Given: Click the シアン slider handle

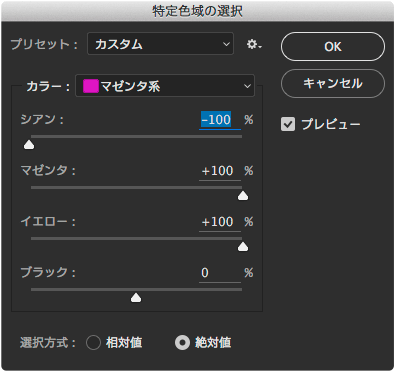Looking at the screenshot, I should [x=29, y=145].
